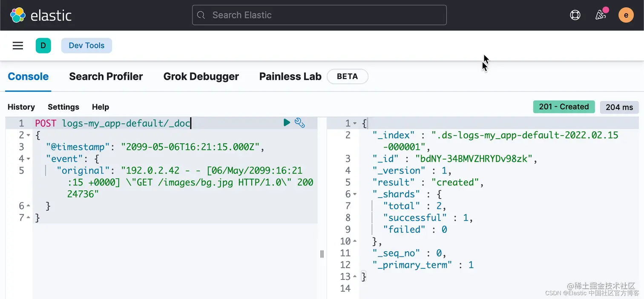This screenshot has width=644, height=299.
Task: Run the request with the play icon
Action: click(287, 123)
